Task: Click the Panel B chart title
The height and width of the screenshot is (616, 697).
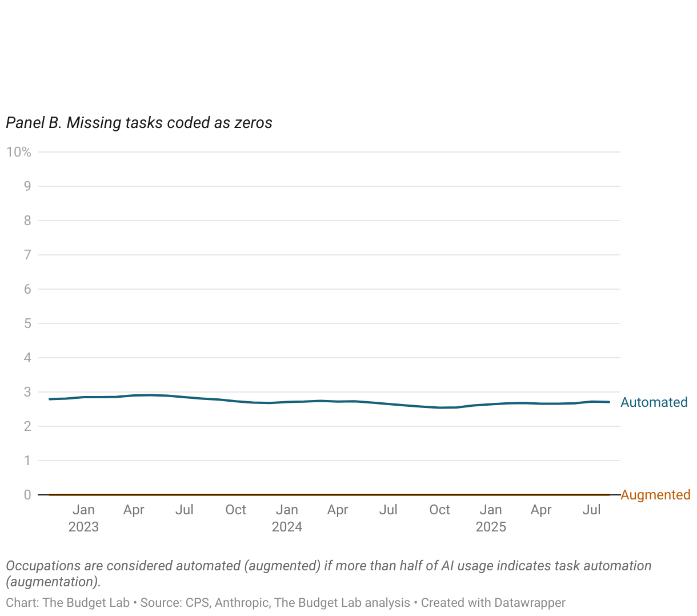Action: (139, 123)
